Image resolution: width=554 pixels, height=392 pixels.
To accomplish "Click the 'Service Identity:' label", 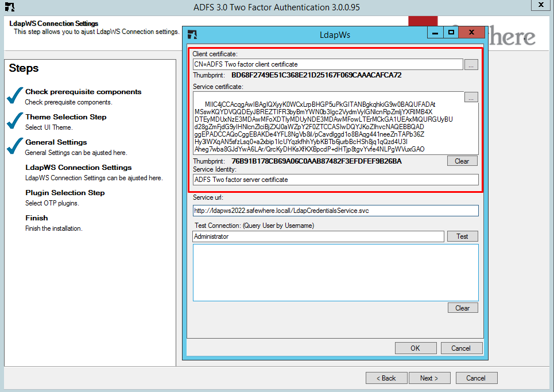I will coord(215,169).
